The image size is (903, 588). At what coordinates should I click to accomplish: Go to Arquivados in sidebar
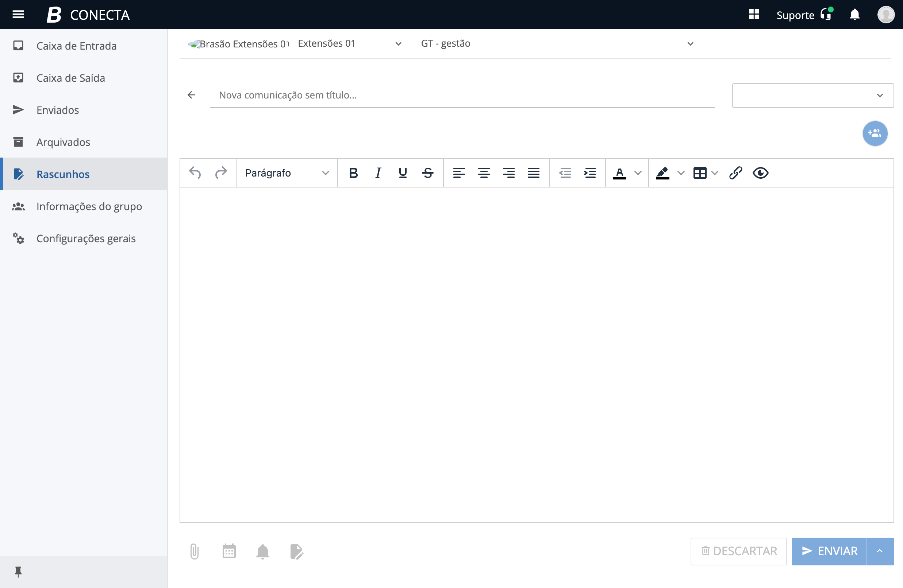click(x=63, y=142)
